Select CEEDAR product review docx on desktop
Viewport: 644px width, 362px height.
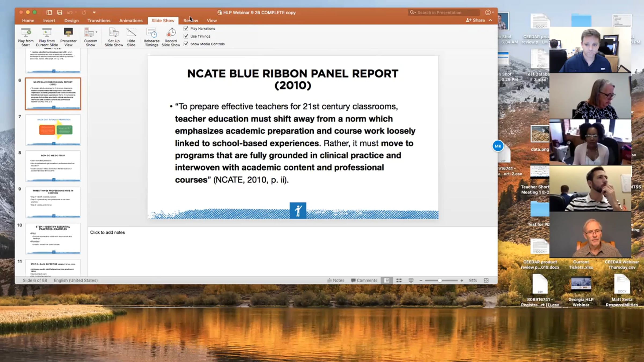(540, 254)
